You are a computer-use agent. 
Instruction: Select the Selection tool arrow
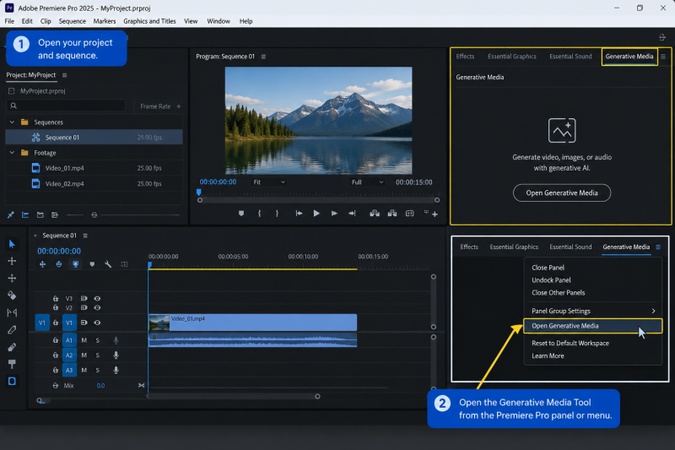(x=12, y=244)
